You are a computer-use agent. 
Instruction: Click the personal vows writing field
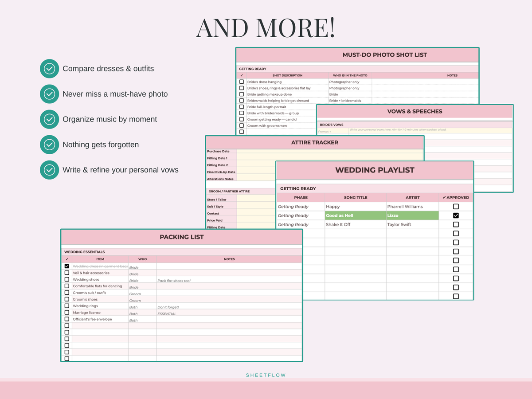[x=430, y=130]
